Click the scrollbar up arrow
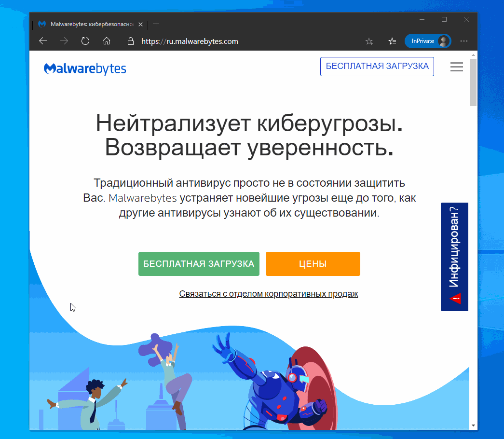504x439 pixels. click(x=473, y=55)
